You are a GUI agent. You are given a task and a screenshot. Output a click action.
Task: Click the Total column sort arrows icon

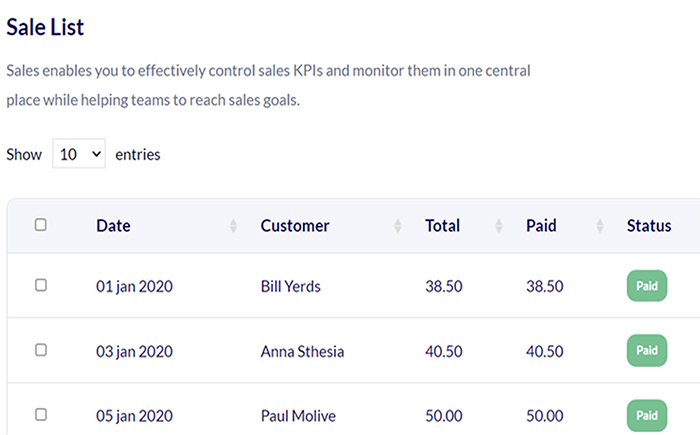[499, 226]
